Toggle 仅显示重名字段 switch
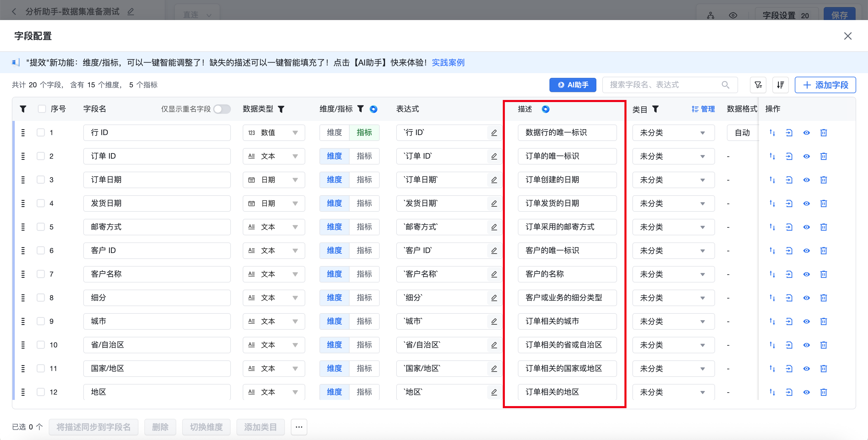 (x=222, y=109)
